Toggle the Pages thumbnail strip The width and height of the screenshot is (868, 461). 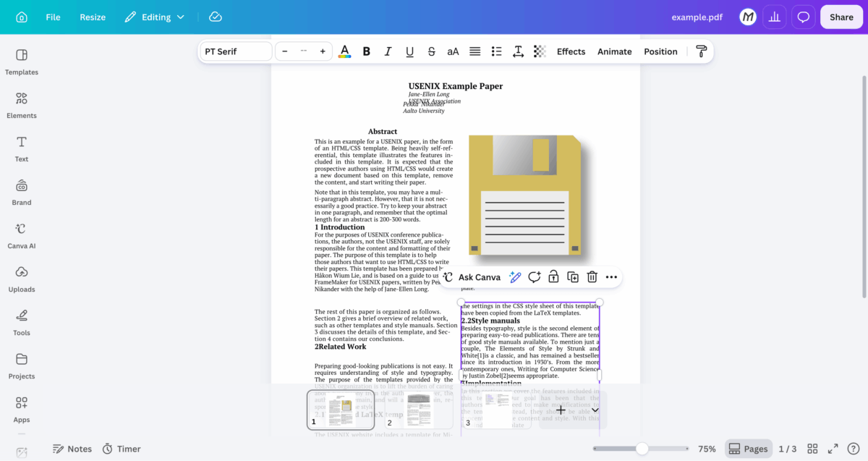point(748,449)
